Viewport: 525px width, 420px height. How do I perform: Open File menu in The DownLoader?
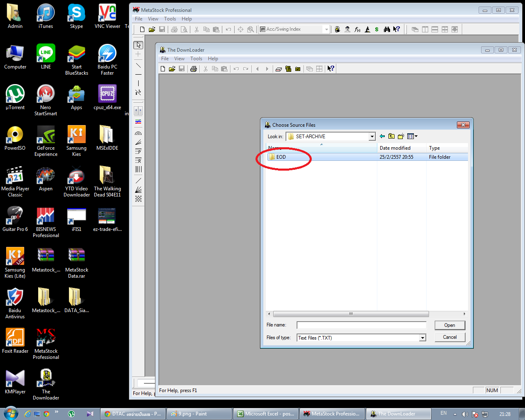pyautogui.click(x=165, y=59)
